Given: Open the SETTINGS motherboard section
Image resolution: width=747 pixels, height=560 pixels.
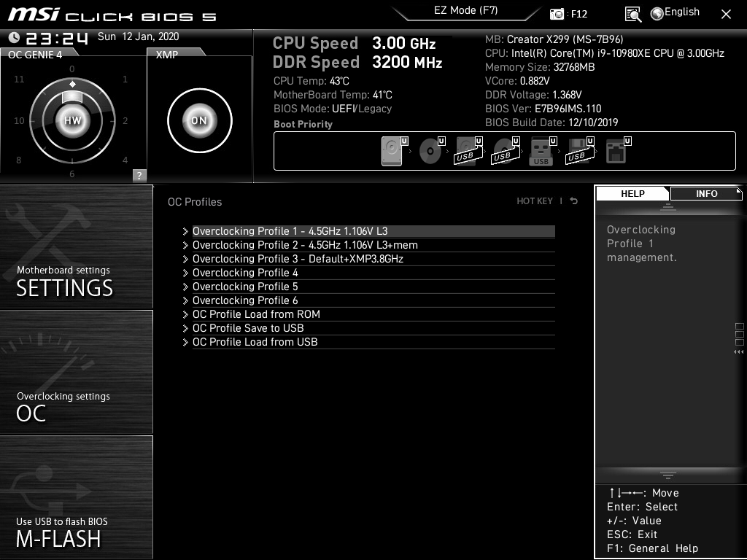Looking at the screenshot, I should 76,246.
